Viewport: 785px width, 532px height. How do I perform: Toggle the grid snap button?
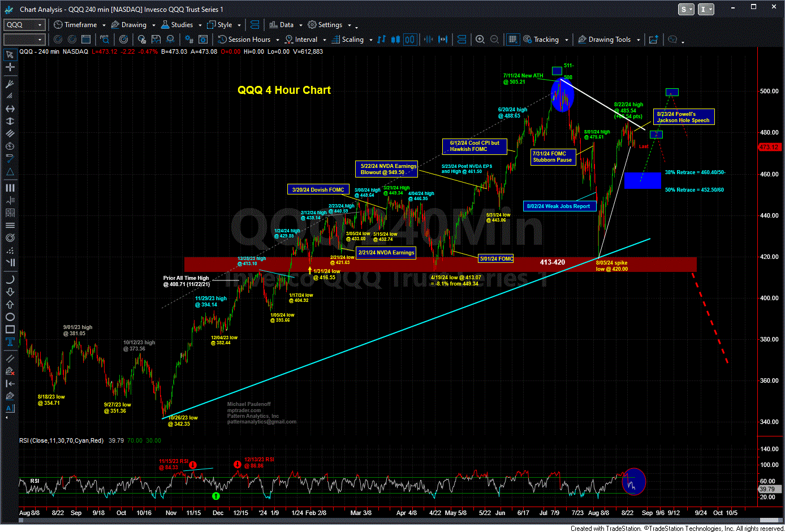512,40
